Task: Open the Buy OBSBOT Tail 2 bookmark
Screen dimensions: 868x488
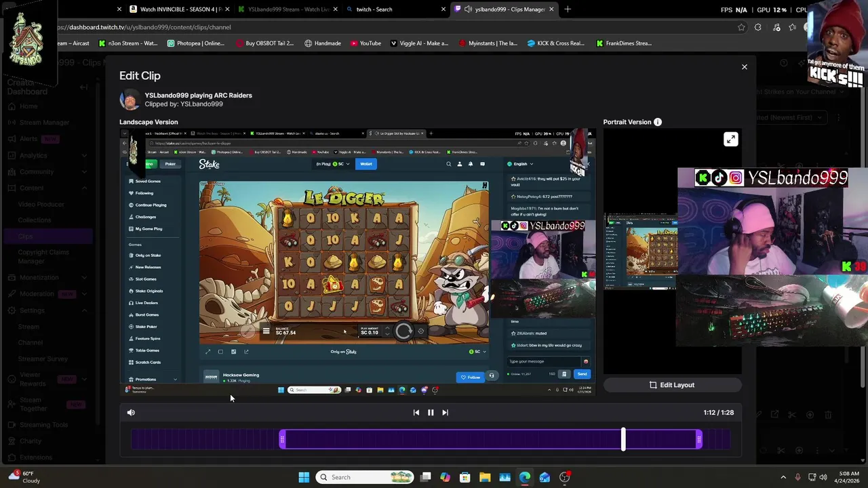Action: click(x=264, y=43)
